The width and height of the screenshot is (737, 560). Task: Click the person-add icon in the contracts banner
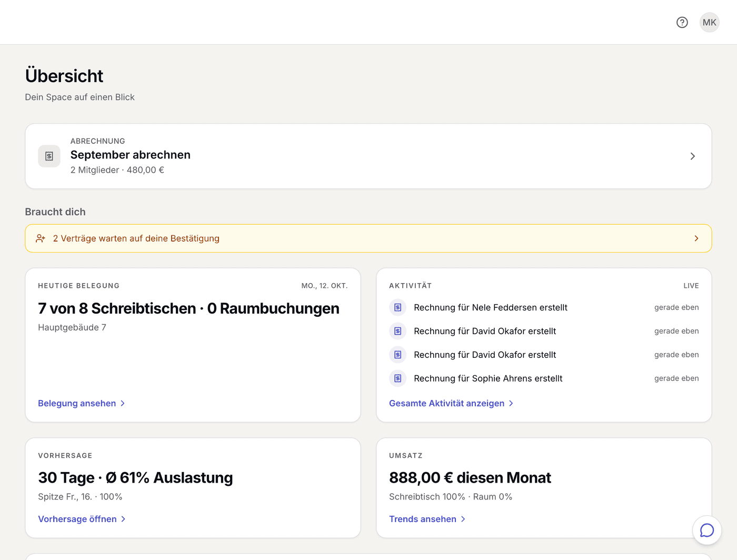click(x=41, y=238)
